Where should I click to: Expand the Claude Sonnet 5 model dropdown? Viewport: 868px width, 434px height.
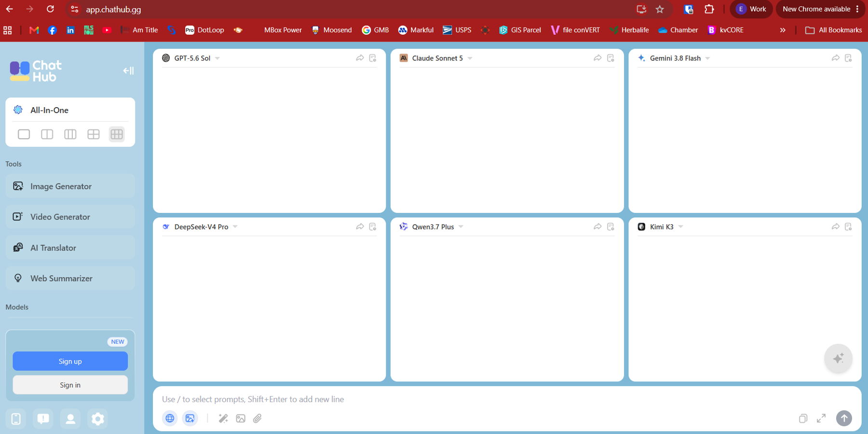click(x=470, y=58)
